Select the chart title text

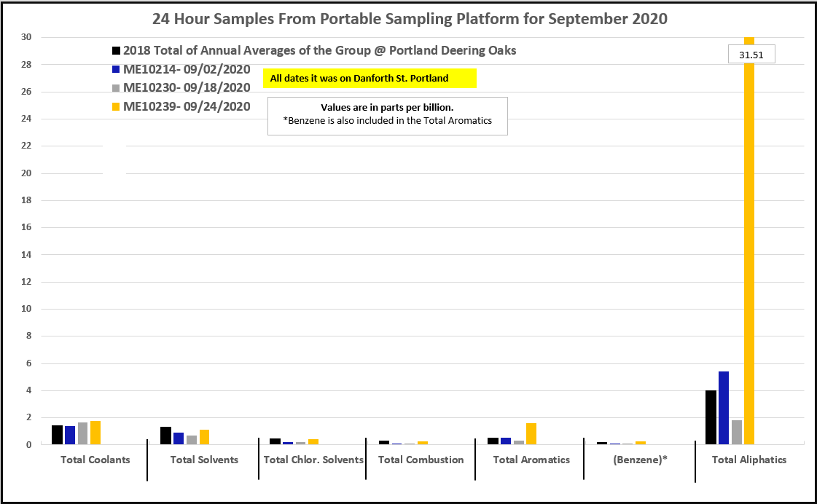pyautogui.click(x=409, y=19)
